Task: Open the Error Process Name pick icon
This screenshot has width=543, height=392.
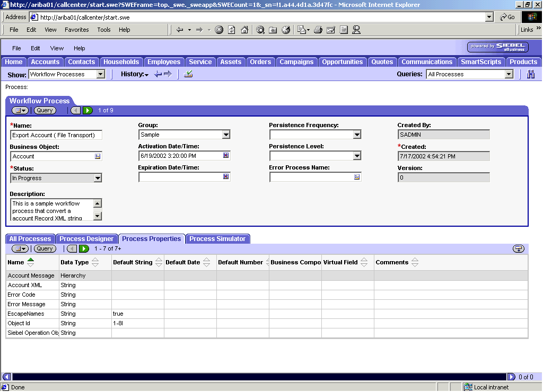Action: pos(357,177)
